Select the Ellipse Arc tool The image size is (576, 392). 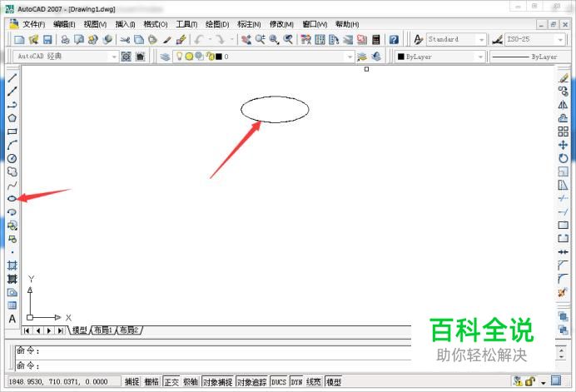click(x=12, y=212)
